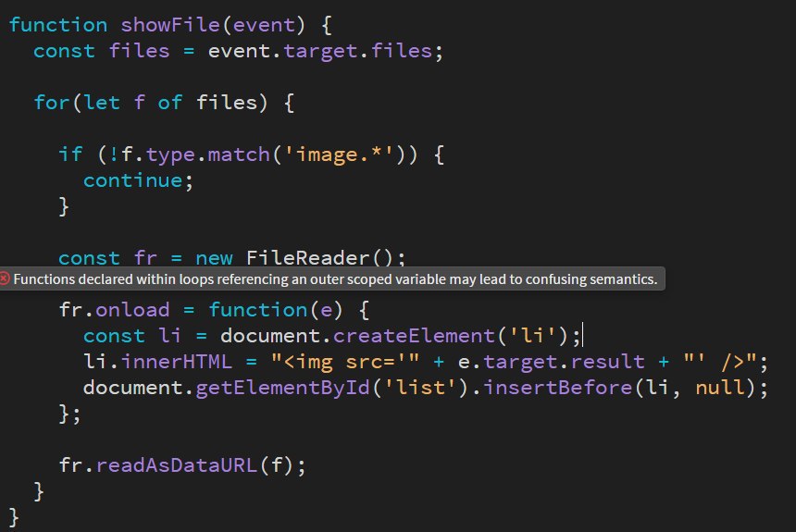Viewport: 796px width, 532px height.
Task: Click the 'type' property in the if condition
Action: (170, 155)
